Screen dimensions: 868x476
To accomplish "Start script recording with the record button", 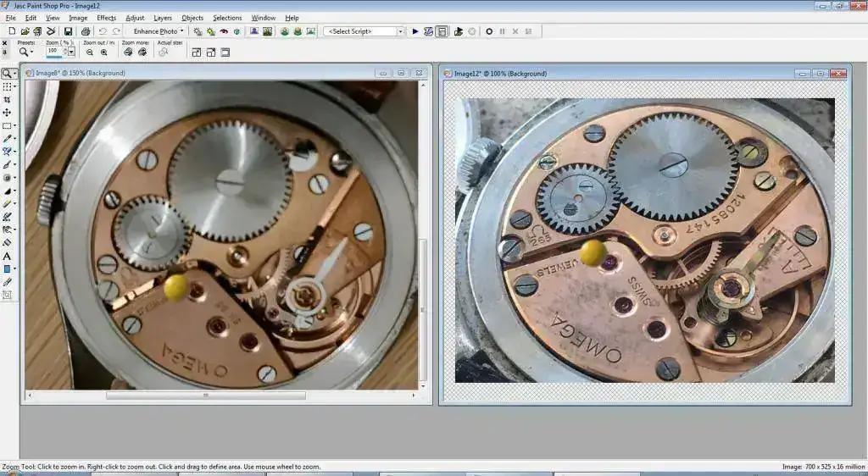I will pos(489,31).
